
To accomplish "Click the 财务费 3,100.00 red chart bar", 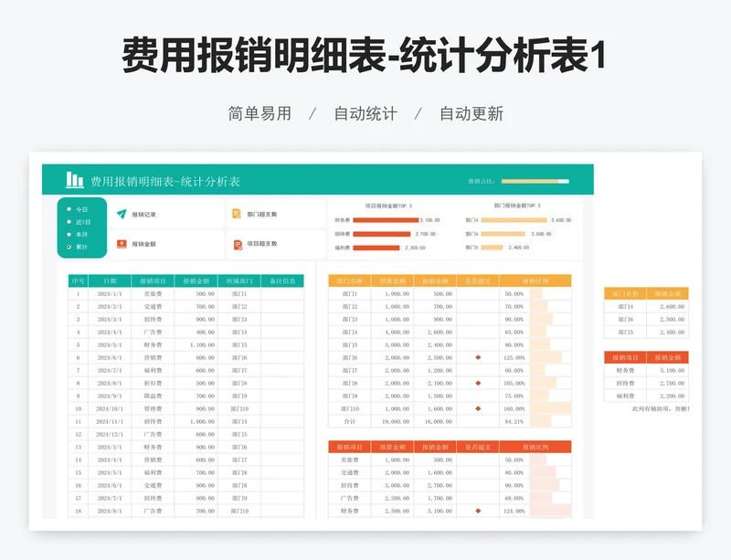I will point(386,220).
